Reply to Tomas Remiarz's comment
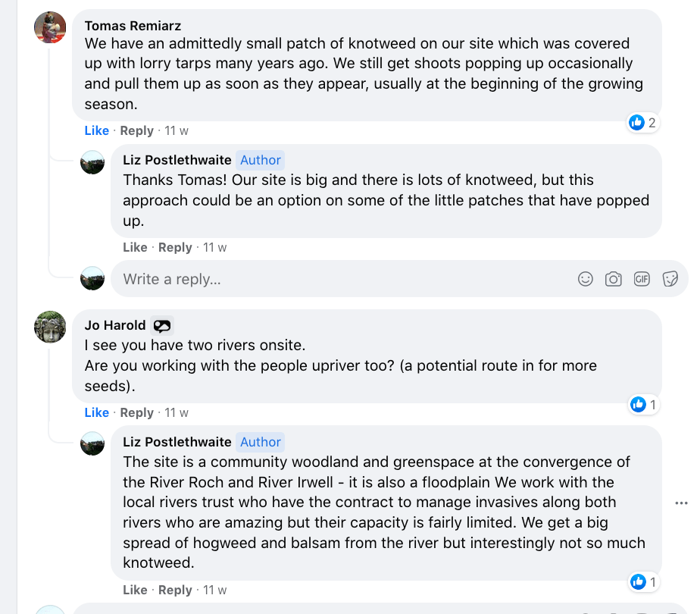The width and height of the screenshot is (700, 614). click(x=137, y=130)
